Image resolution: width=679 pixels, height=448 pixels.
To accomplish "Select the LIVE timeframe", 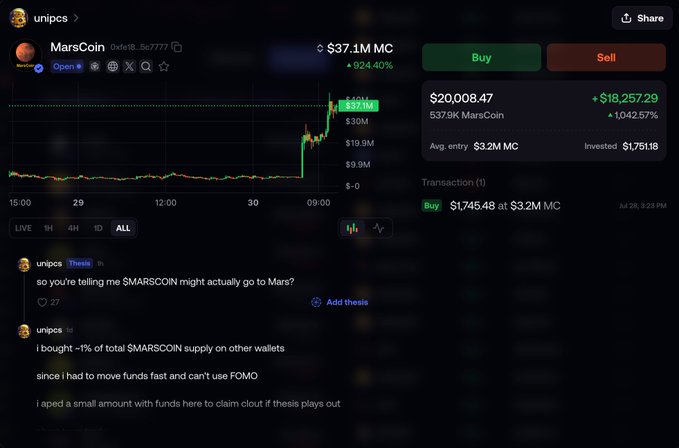I will click(23, 228).
